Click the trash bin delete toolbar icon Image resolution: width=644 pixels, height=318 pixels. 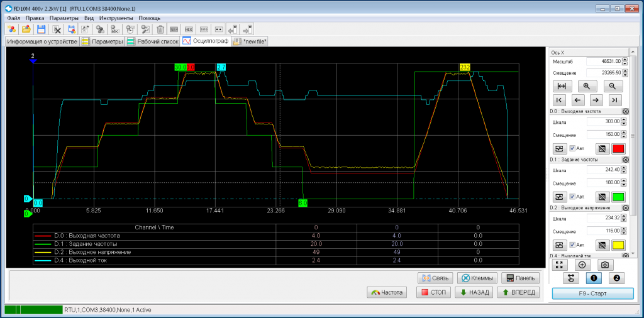coord(160,29)
